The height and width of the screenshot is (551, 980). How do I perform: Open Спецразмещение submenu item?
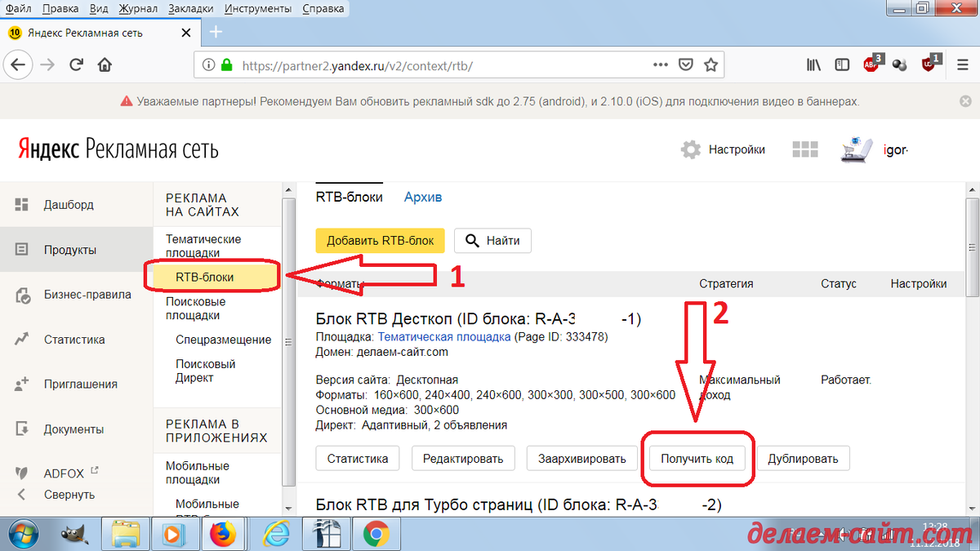tap(224, 340)
